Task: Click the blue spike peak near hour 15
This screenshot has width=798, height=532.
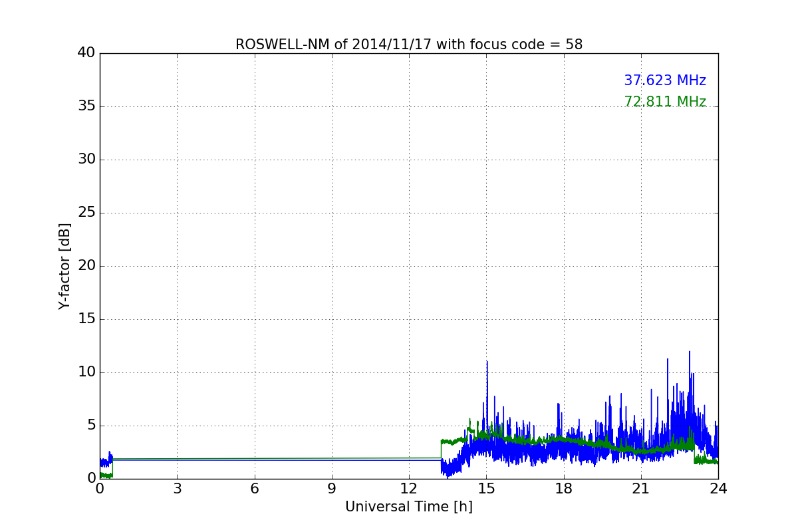Action: click(487, 362)
